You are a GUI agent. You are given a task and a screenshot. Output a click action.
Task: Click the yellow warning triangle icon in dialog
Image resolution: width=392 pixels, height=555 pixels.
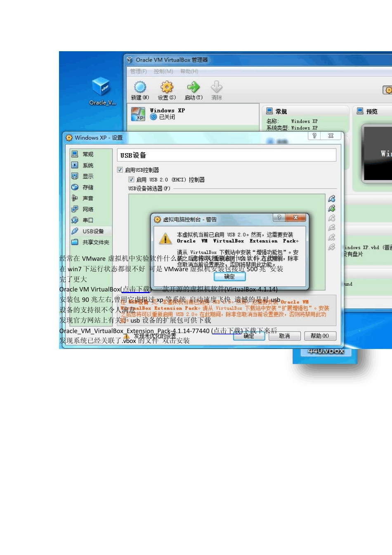tap(165, 238)
